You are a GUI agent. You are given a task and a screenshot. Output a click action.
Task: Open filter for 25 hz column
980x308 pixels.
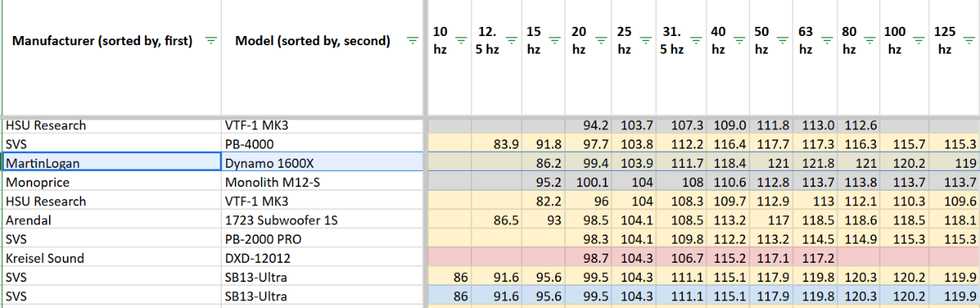[645, 41]
